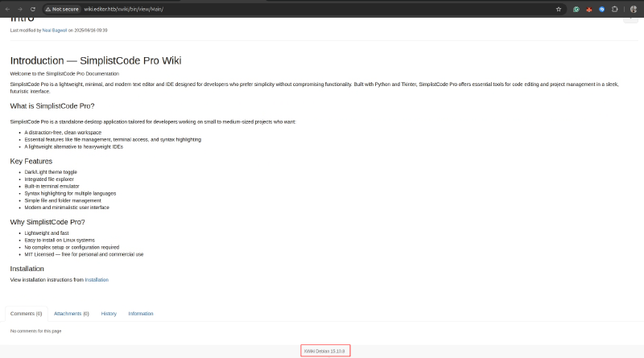
Task: Switch to the Comments (0) tab
Action: coord(26,313)
